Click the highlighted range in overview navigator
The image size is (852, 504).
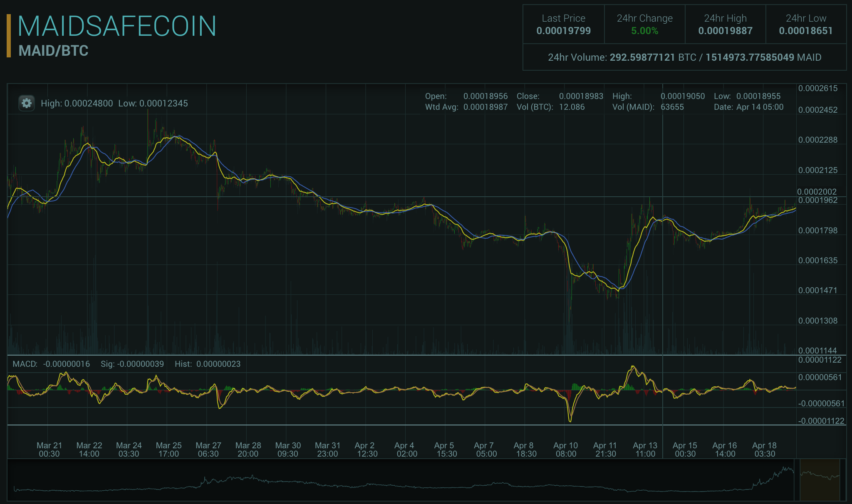point(820,479)
